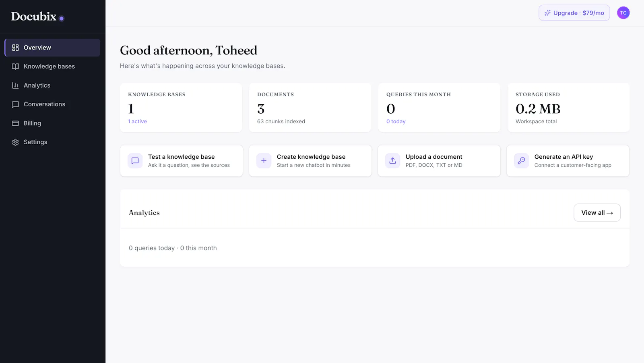
Task: Click the key icon on Generate an API key
Action: (x=522, y=161)
